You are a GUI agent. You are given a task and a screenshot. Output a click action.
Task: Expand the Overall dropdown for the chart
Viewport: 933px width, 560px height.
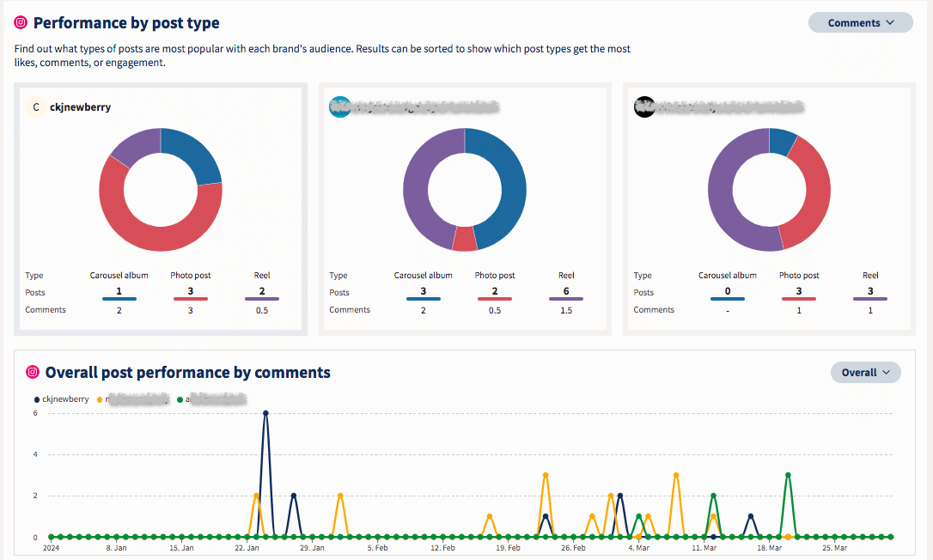tap(866, 373)
